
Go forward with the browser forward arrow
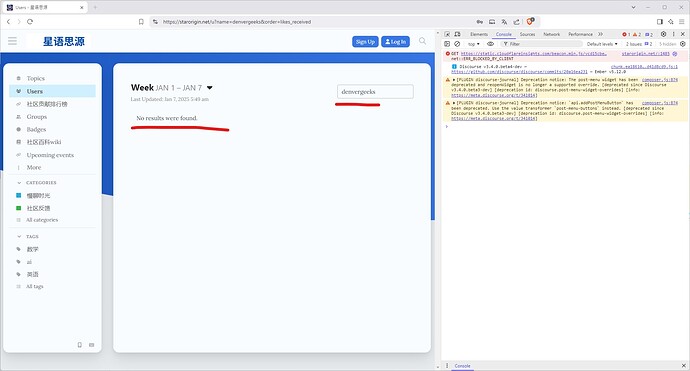coord(19,22)
